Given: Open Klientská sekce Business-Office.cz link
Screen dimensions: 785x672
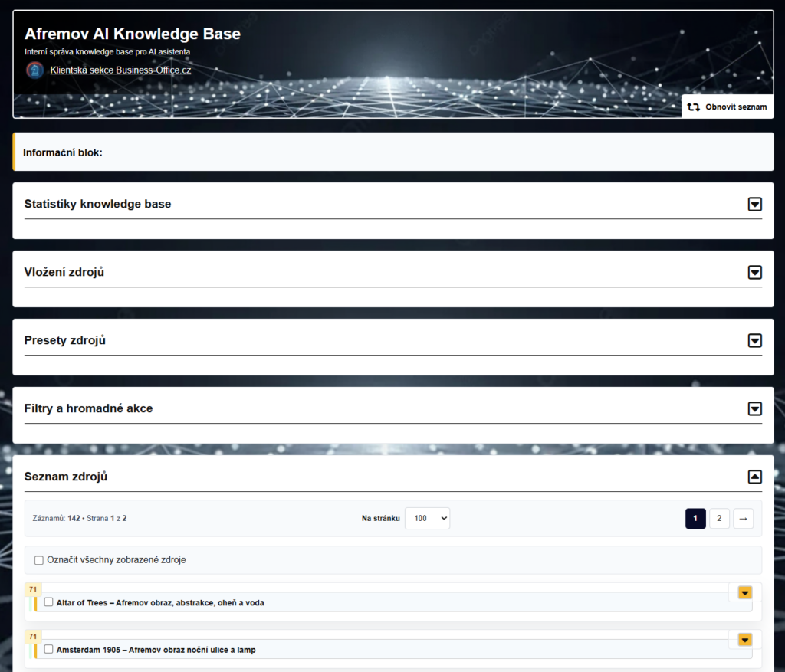Looking at the screenshot, I should coord(120,70).
